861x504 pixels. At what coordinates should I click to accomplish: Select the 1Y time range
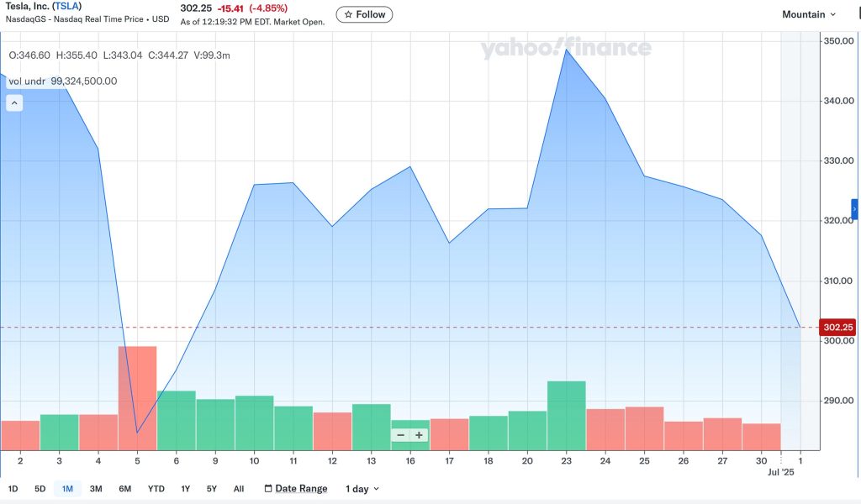coord(186,489)
